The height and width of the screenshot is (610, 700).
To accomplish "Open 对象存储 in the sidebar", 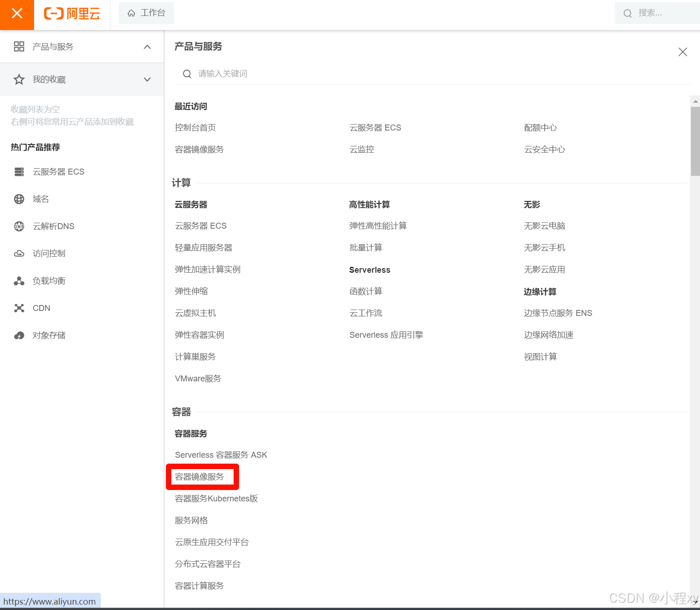I will click(49, 335).
